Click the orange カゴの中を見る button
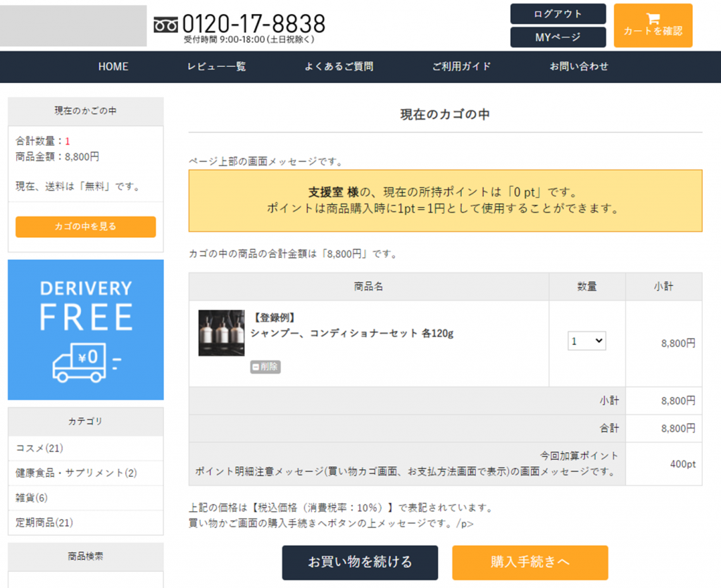 tap(85, 227)
